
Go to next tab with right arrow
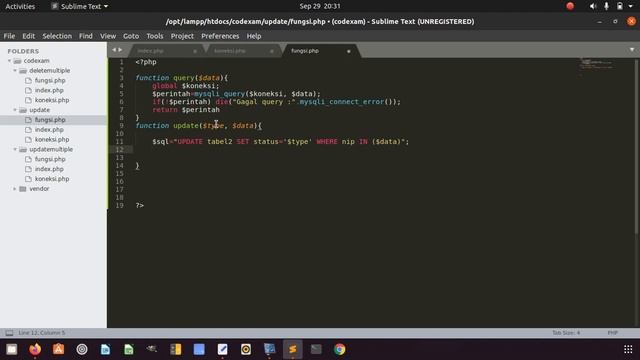tap(120, 50)
